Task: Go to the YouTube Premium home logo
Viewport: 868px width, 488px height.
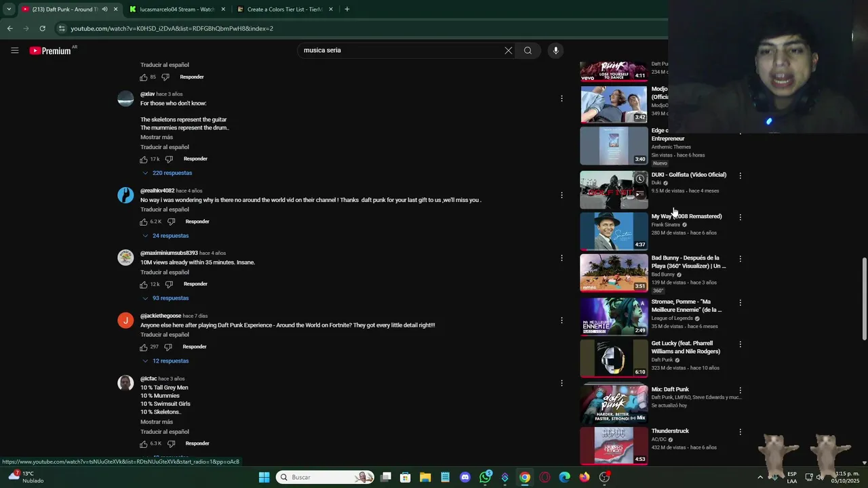Action: click(50, 50)
